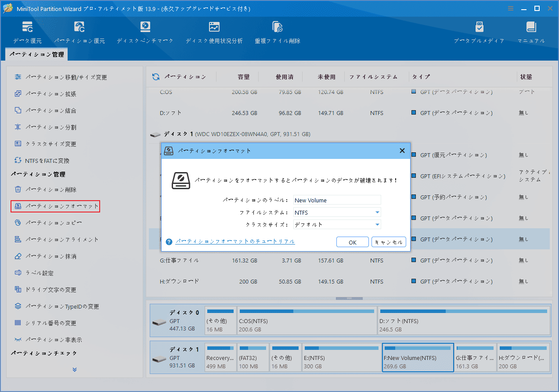The image size is (559, 392).
Task: Open ブータブルメディア builder
Action: click(479, 32)
